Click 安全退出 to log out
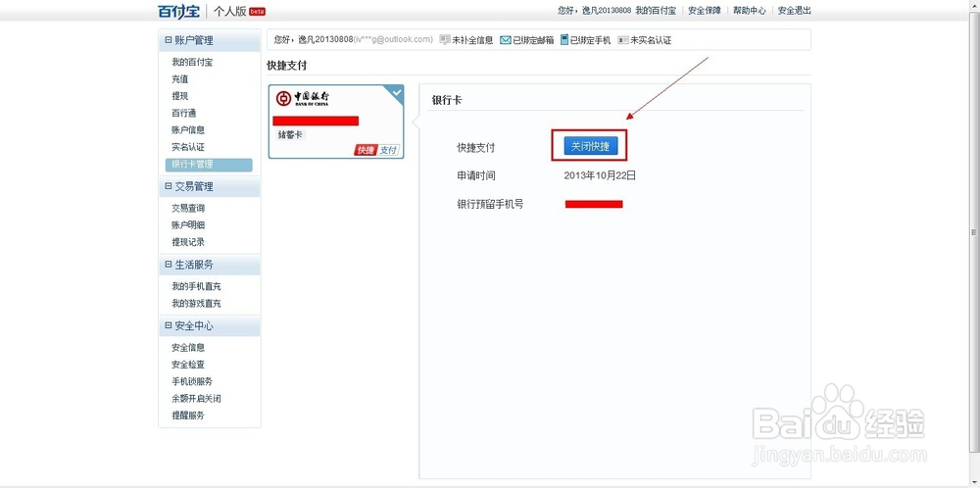Screen dimensions: 980x488 click(795, 11)
